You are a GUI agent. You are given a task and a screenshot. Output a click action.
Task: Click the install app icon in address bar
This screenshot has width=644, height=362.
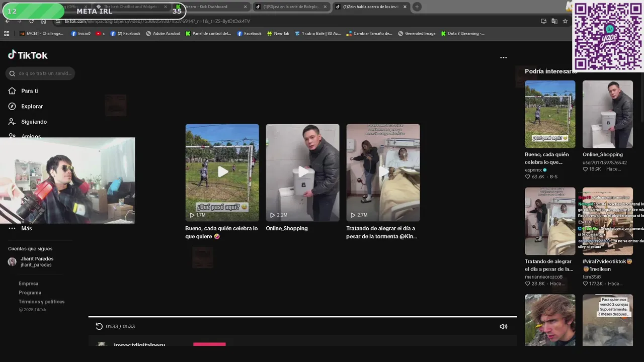543,21
